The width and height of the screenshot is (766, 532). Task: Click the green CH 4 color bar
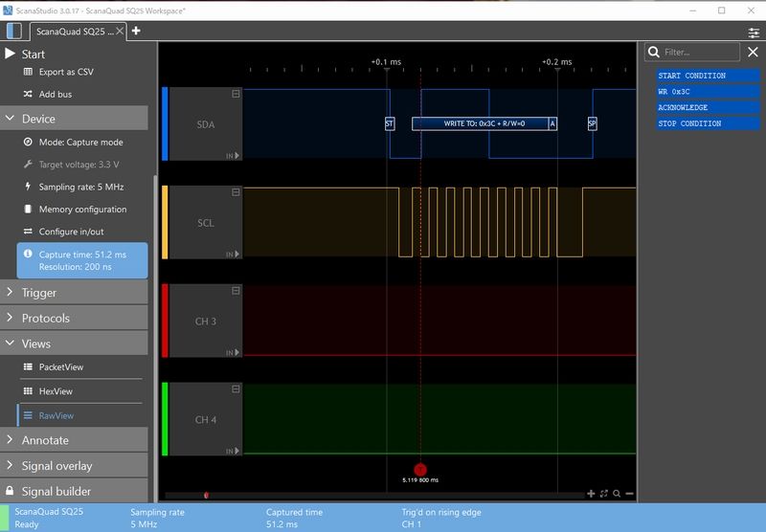pos(165,419)
